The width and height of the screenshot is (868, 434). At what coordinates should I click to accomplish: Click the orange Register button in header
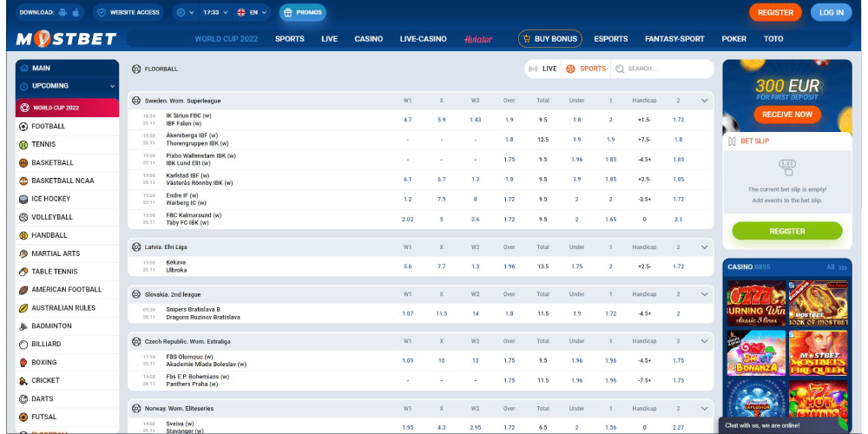(x=774, y=13)
